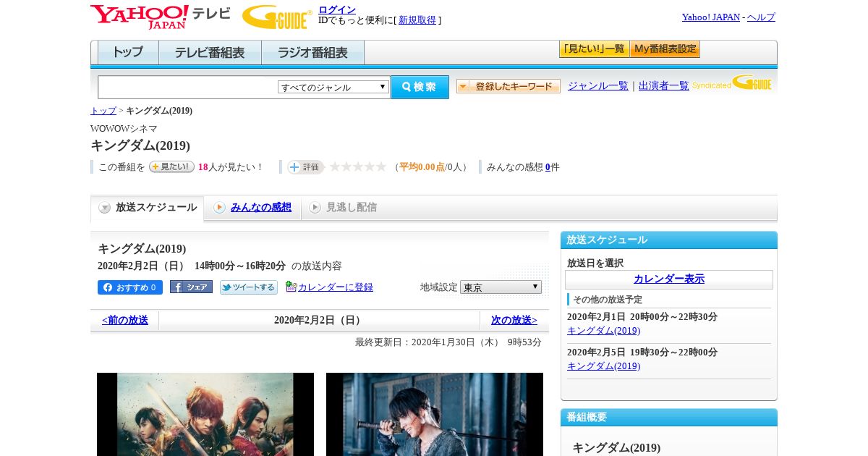Open the すべてのジャンル genre dropdown
Image resolution: width=868 pixels, height=456 pixels.
pos(333,87)
